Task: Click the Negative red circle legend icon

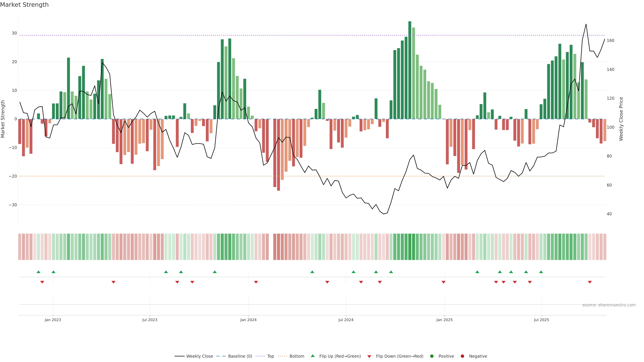Action: 462,356
